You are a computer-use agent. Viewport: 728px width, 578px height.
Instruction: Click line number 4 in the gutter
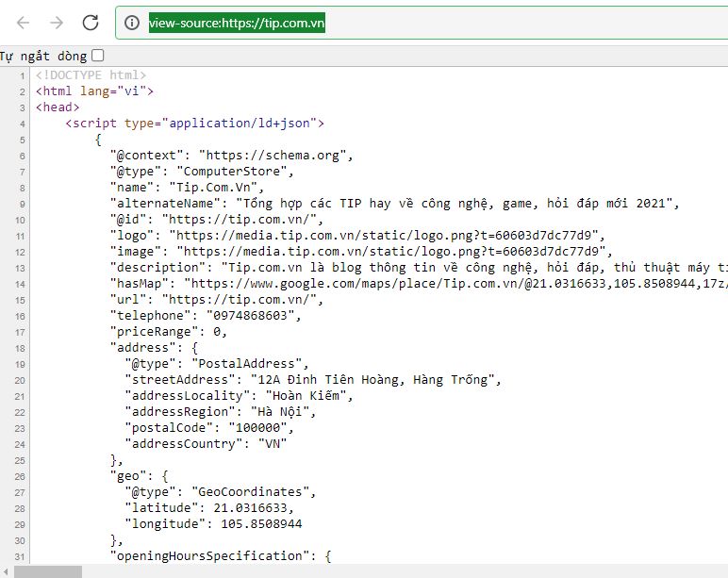click(22, 124)
